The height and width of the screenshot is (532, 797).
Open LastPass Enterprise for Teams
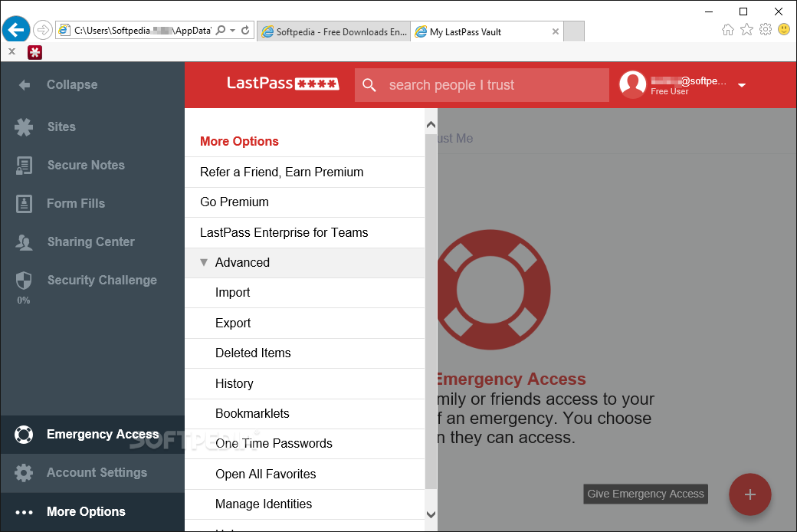304,233
